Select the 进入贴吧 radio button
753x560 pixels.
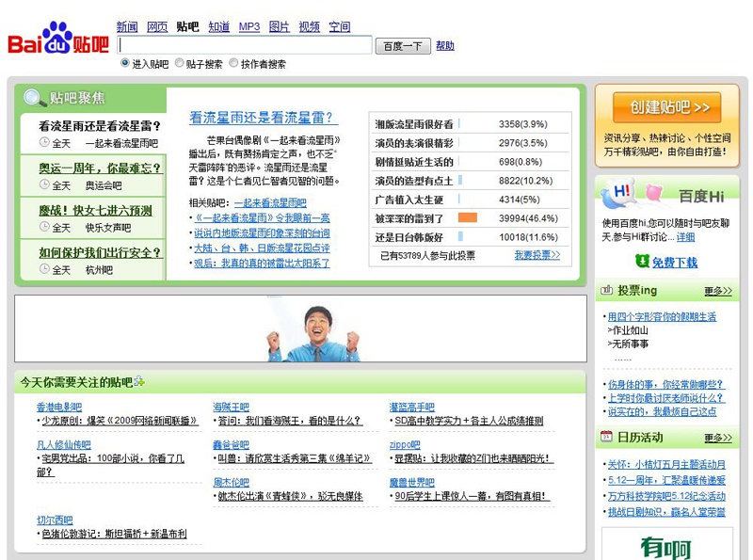(125, 63)
